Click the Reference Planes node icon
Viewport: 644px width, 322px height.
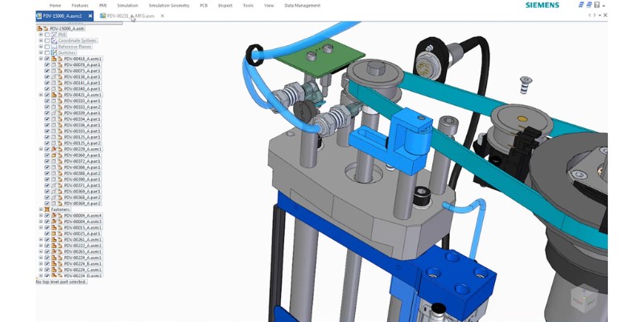pos(54,47)
